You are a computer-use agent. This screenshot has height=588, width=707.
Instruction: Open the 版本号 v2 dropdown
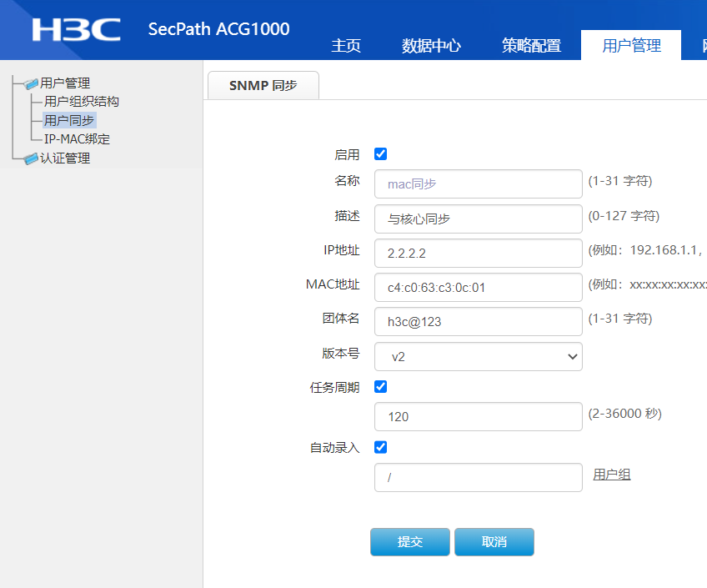(x=478, y=356)
